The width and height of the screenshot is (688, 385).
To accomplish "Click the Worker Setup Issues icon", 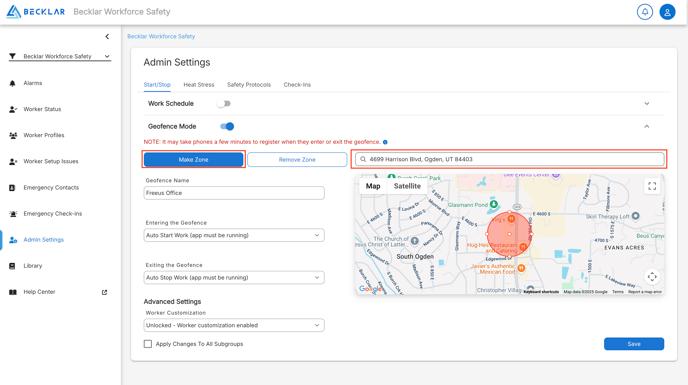I will [13, 162].
